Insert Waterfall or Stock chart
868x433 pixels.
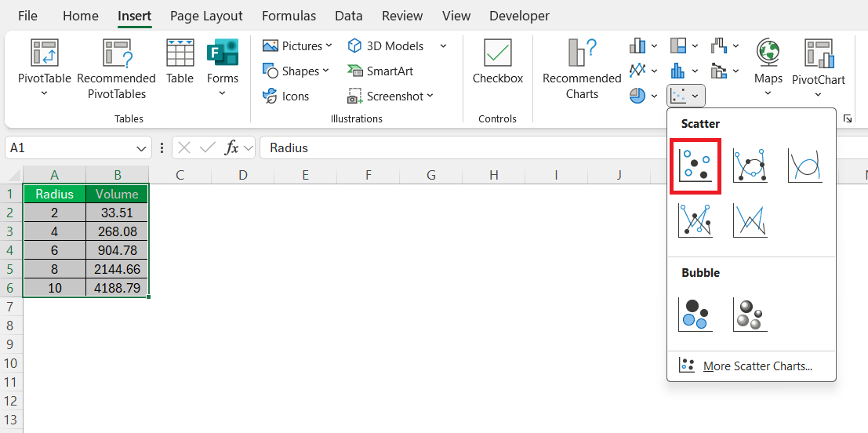(x=725, y=46)
